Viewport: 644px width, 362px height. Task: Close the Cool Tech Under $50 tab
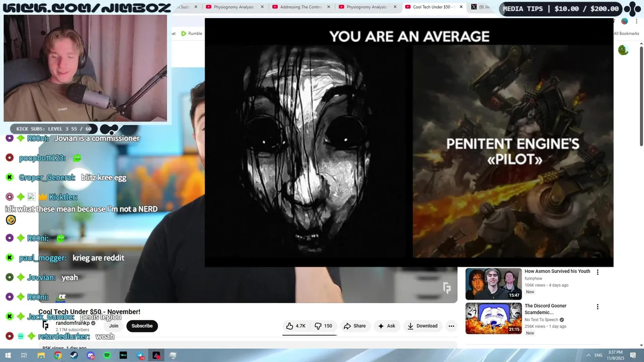461,7
